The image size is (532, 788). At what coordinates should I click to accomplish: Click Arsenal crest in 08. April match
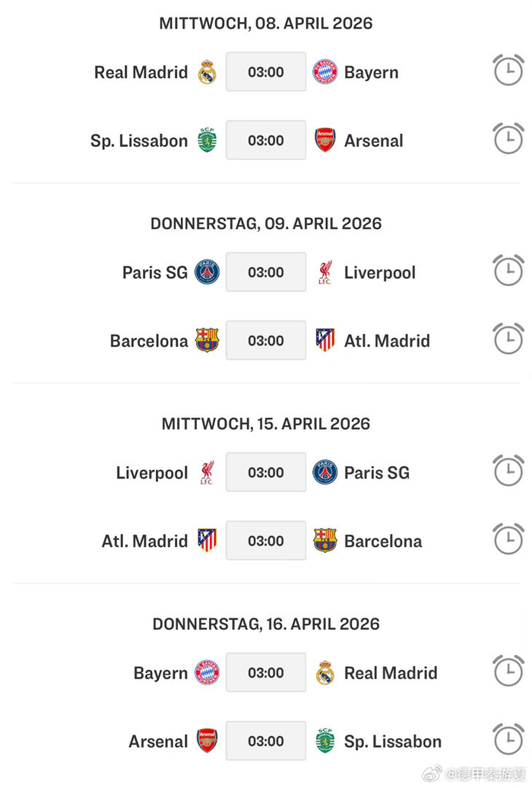coord(325,141)
